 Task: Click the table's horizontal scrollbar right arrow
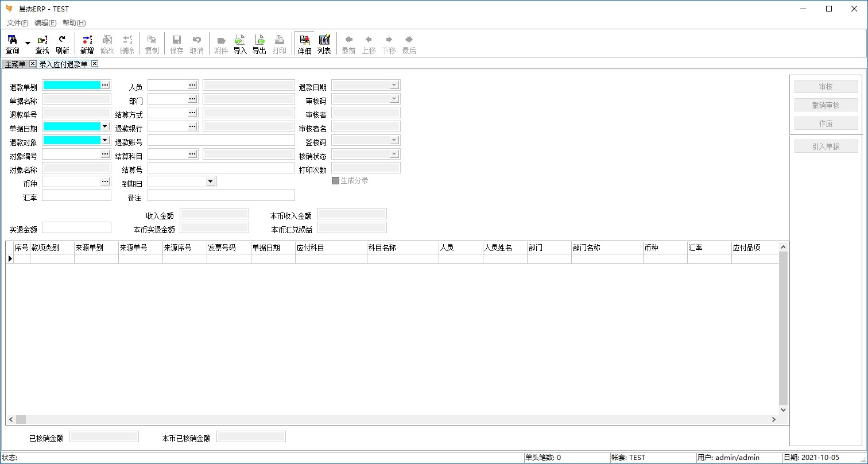[774, 420]
